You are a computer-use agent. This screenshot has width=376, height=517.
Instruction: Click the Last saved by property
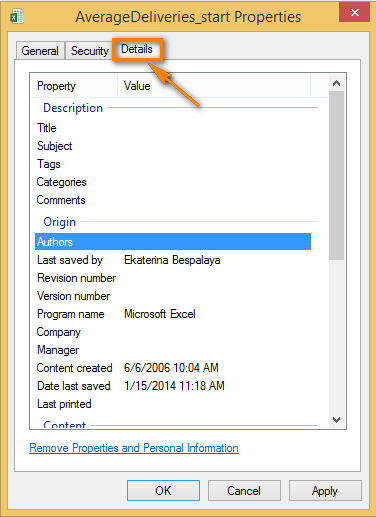coord(70,260)
